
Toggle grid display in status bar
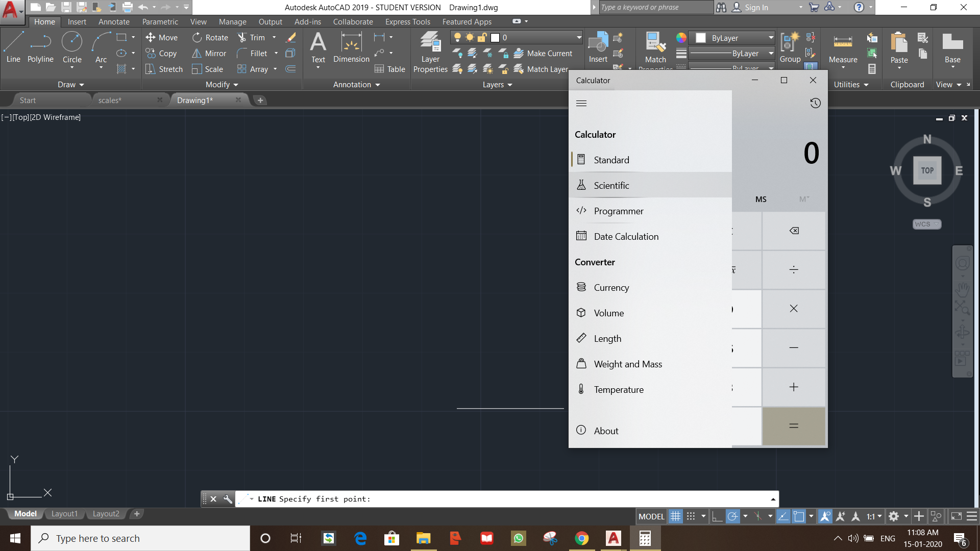675,516
